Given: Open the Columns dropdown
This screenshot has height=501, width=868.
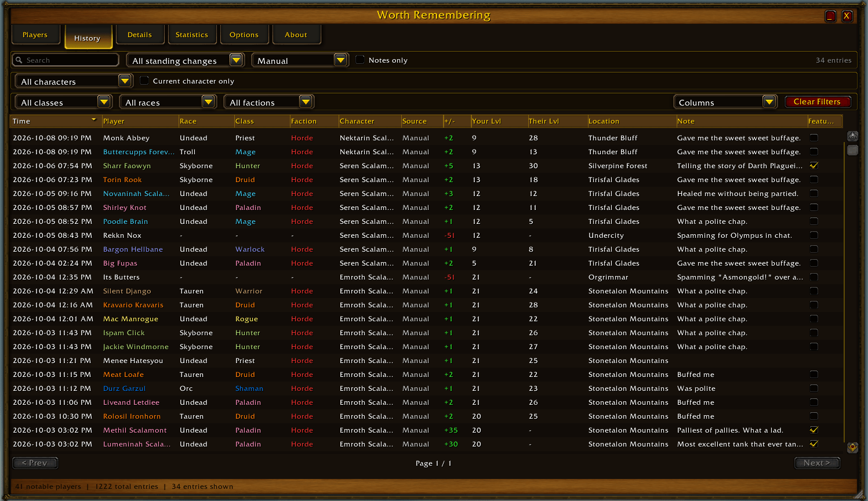Looking at the screenshot, I should [x=725, y=102].
